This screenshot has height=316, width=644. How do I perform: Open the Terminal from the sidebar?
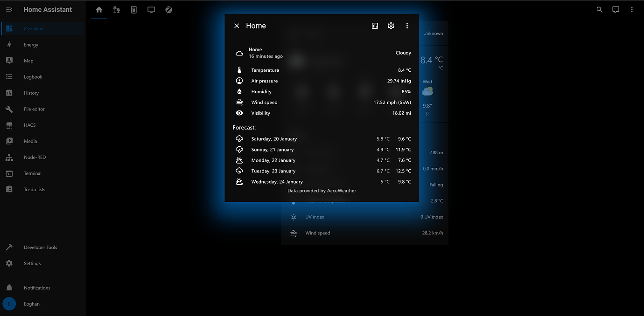click(x=9, y=173)
